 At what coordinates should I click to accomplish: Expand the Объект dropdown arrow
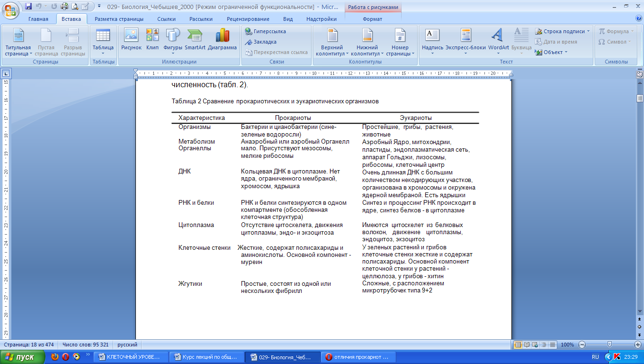pyautogui.click(x=566, y=52)
